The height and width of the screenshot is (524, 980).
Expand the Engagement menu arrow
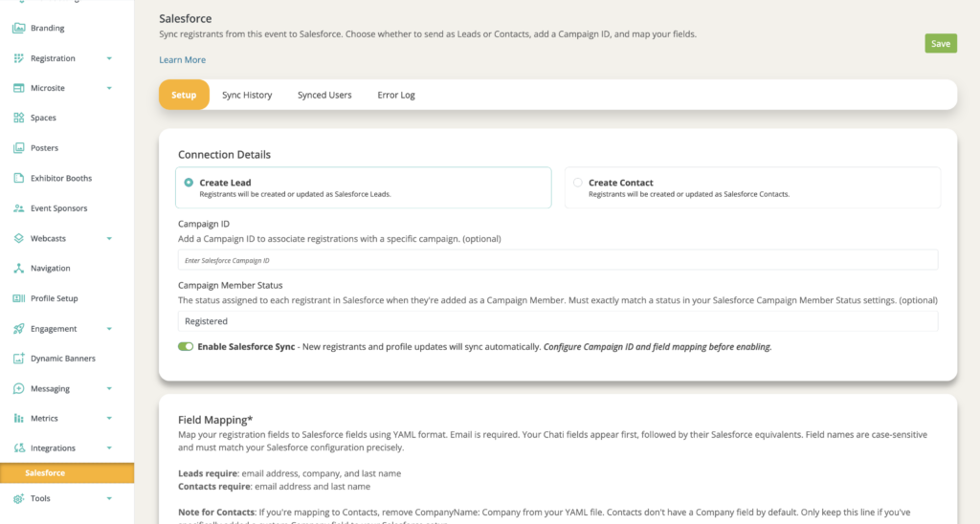point(109,329)
